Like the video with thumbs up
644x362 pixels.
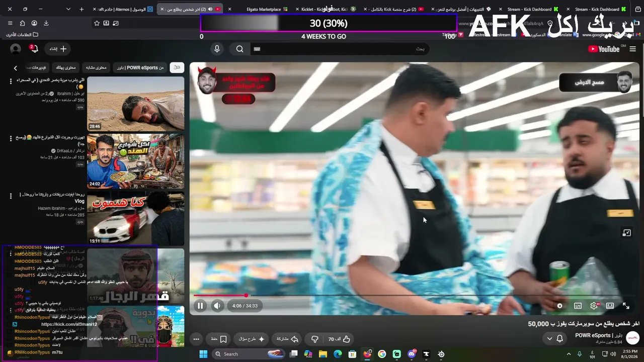[340, 339]
